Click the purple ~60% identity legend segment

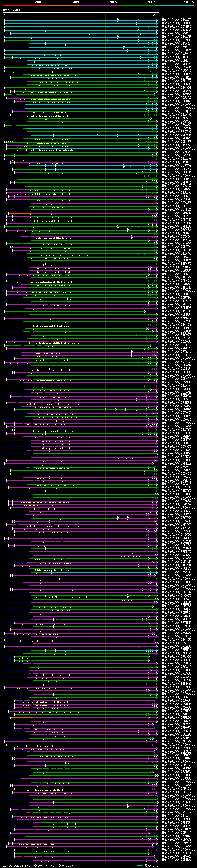[98, 6]
